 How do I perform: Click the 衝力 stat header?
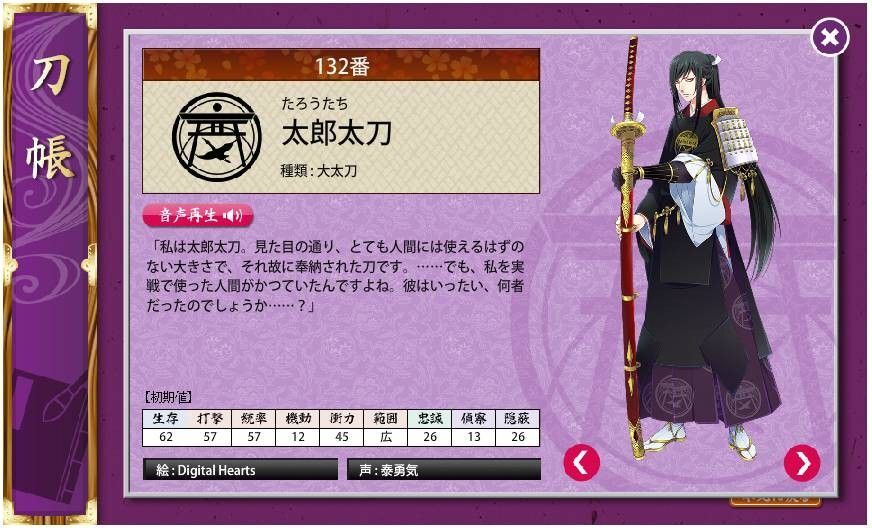coord(341,418)
